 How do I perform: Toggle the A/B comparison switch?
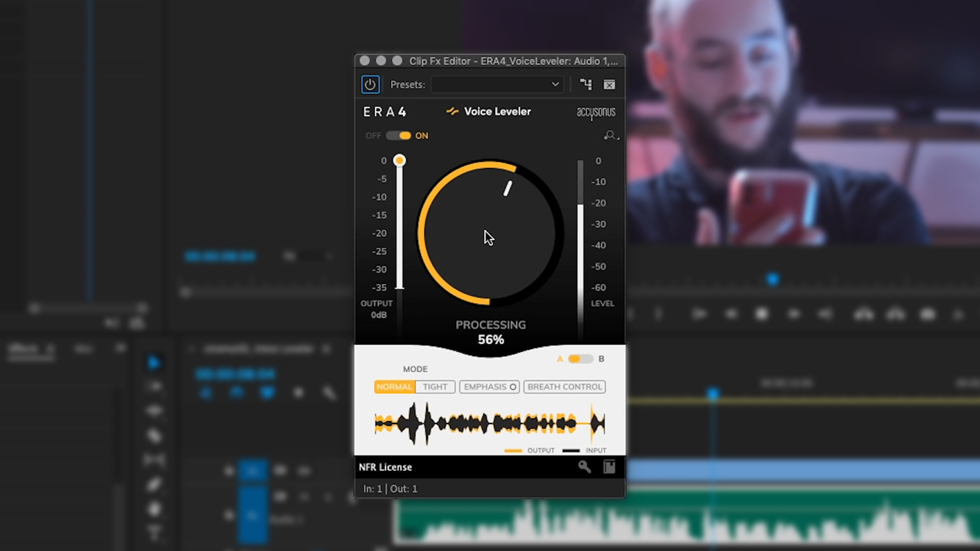(580, 359)
